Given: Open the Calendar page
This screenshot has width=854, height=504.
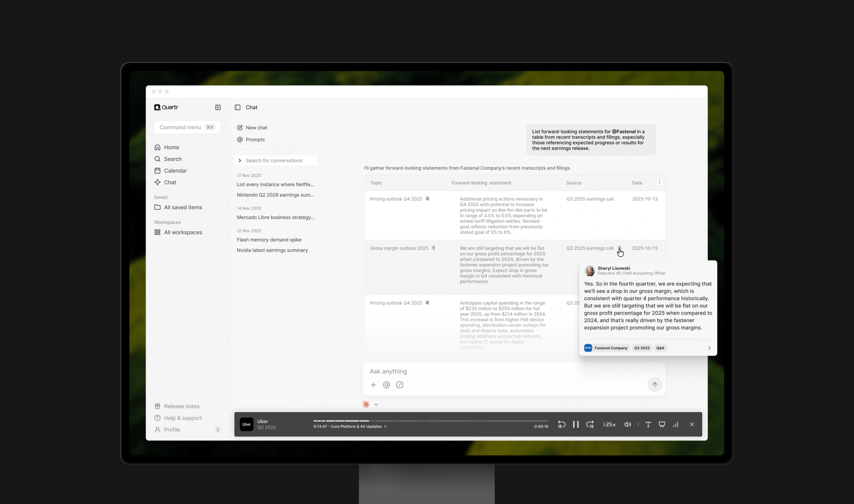Looking at the screenshot, I should coord(170,170).
